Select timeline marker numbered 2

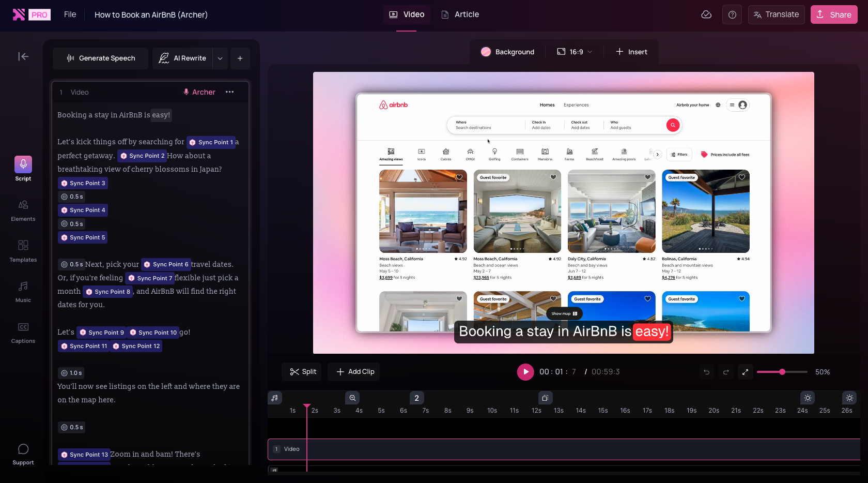point(417,398)
